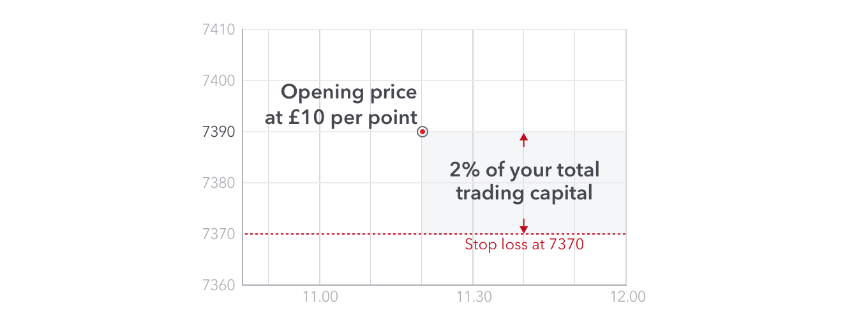868x326 pixels.
Task: Select the 7390 price axis label
Action: click(x=218, y=132)
